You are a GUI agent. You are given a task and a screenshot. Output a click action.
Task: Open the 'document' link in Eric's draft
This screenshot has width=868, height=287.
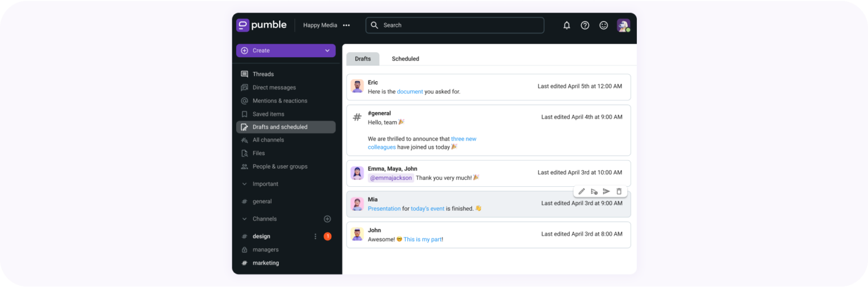point(410,92)
